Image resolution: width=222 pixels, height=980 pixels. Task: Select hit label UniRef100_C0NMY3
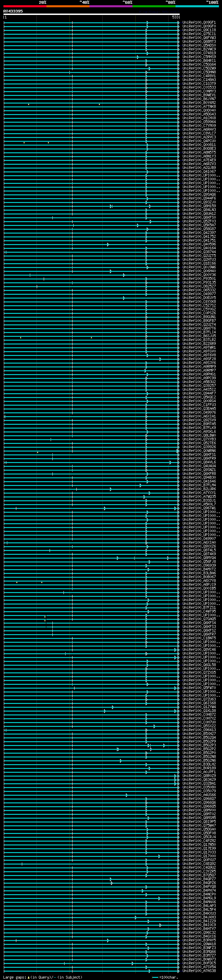tap(199, 91)
